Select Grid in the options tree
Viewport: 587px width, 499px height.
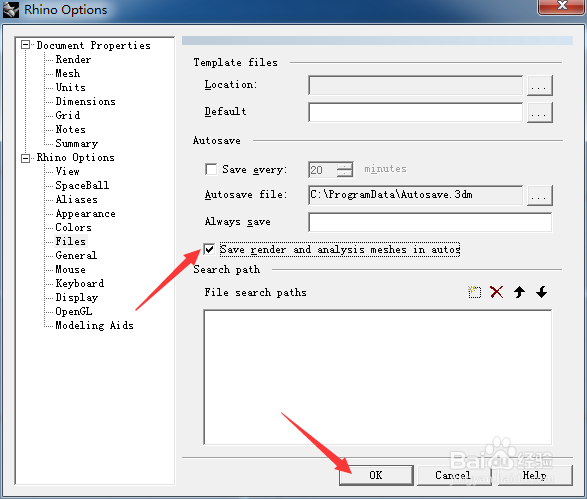point(68,115)
